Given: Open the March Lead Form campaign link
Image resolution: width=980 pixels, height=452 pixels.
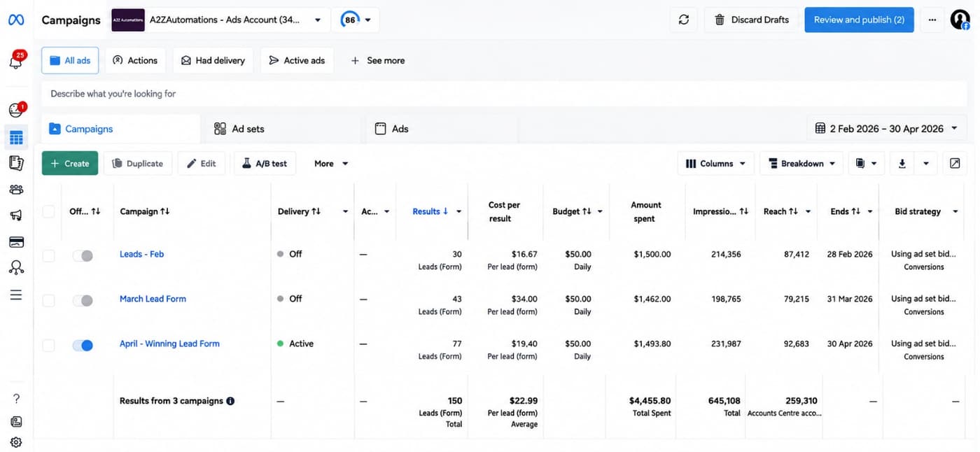Looking at the screenshot, I should [x=153, y=299].
